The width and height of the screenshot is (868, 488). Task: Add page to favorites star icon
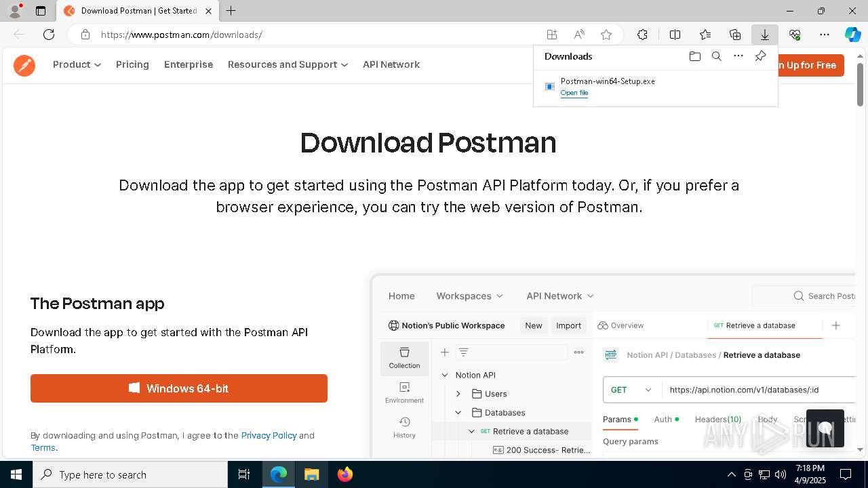click(x=606, y=35)
